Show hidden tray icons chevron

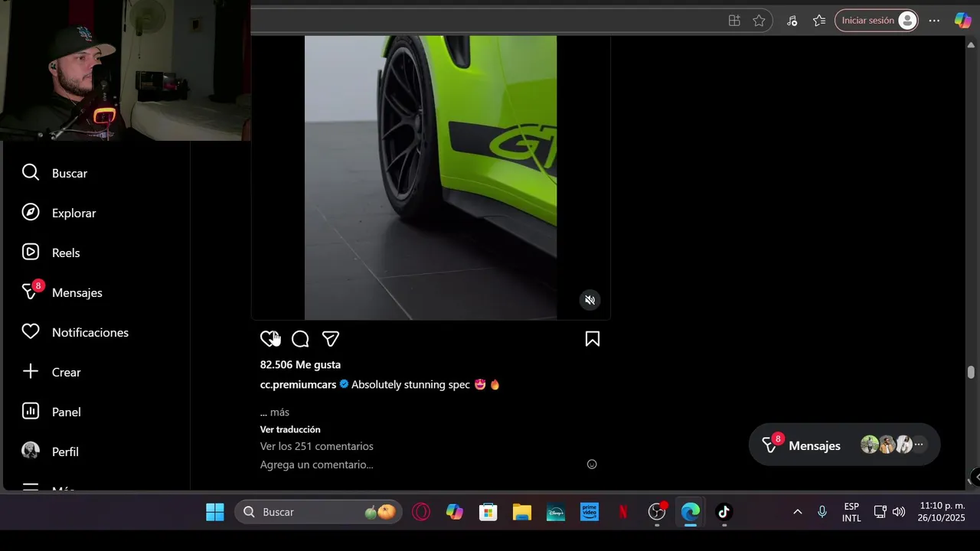point(797,512)
